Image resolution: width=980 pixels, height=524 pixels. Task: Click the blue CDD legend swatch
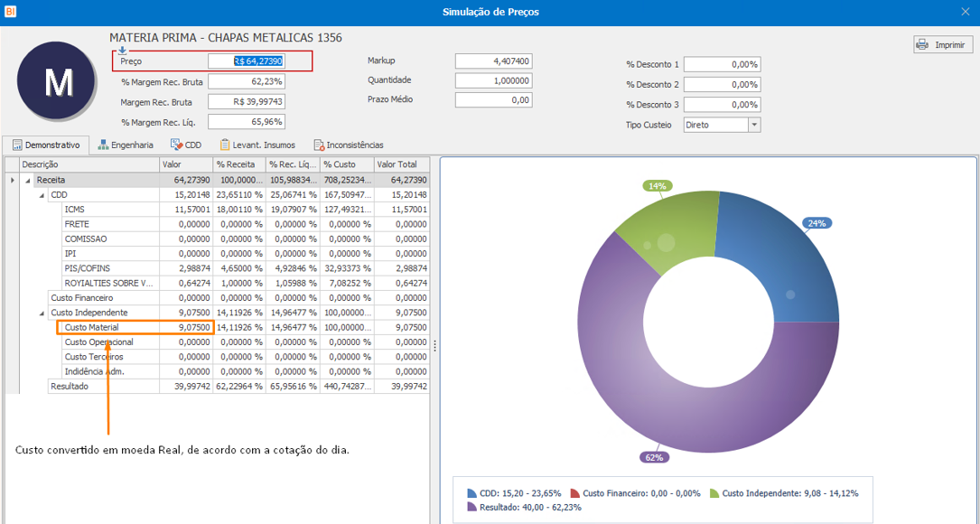click(471, 493)
